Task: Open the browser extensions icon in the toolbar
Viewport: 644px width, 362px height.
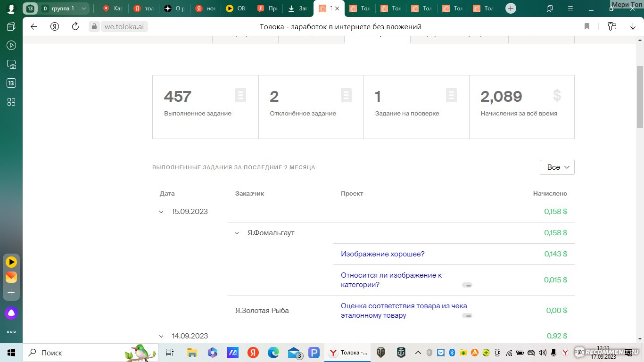Action: [612, 26]
